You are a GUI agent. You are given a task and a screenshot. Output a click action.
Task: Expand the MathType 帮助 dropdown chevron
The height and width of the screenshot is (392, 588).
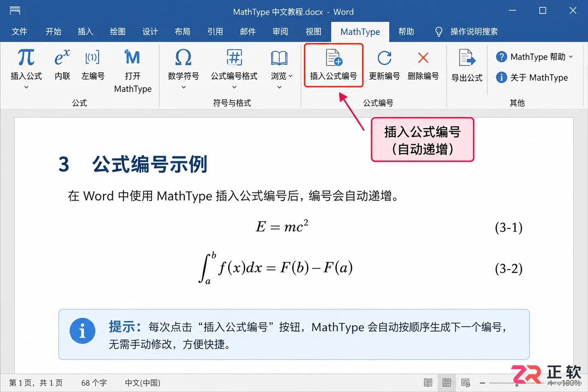(x=571, y=57)
